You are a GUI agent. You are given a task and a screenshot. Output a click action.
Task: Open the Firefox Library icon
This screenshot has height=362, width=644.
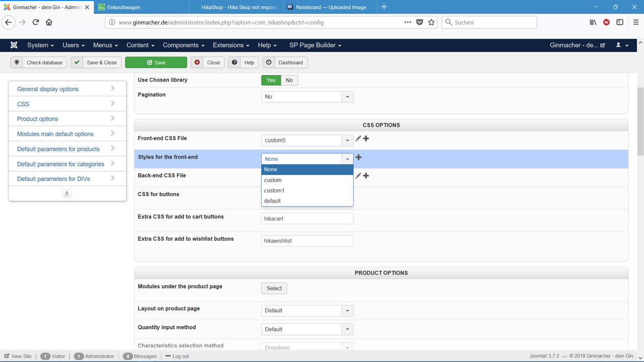593,22
